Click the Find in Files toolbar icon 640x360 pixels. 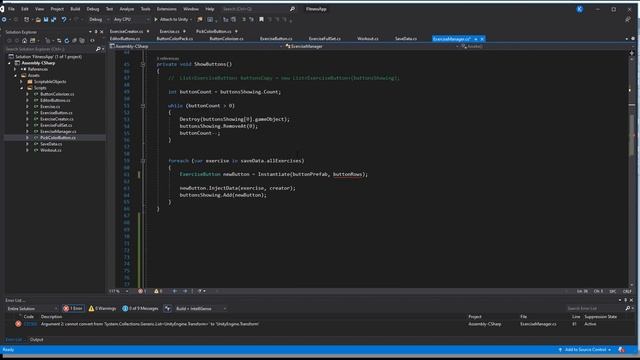pos(200,19)
